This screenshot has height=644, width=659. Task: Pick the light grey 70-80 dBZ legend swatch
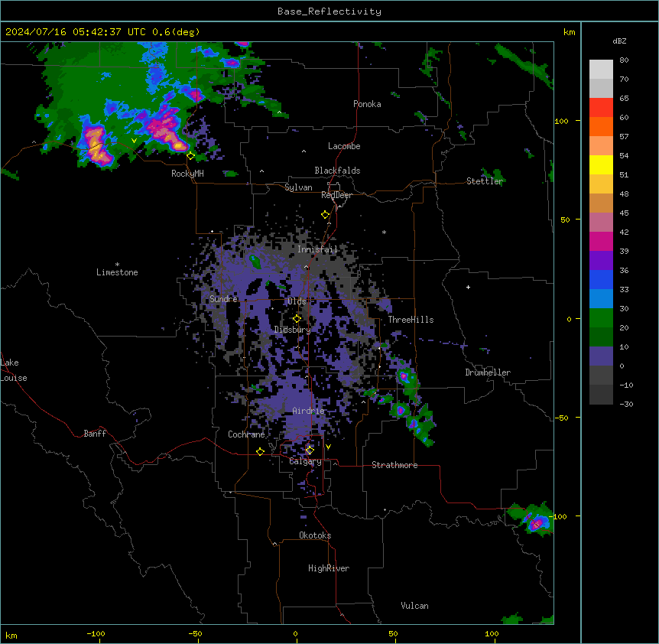pyautogui.click(x=601, y=70)
